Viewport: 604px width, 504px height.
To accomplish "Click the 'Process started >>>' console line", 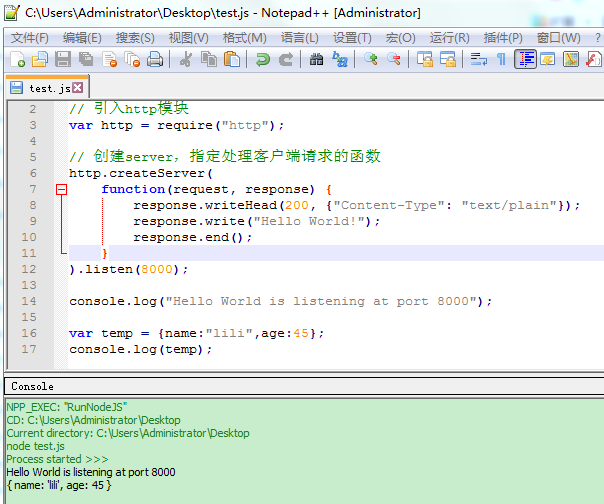I will 57,459.
